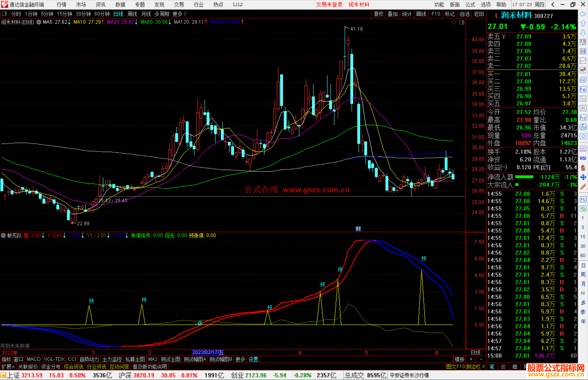Click the back arrow icon in right sidebar
Screen dimensions: 588x380
coord(583,14)
